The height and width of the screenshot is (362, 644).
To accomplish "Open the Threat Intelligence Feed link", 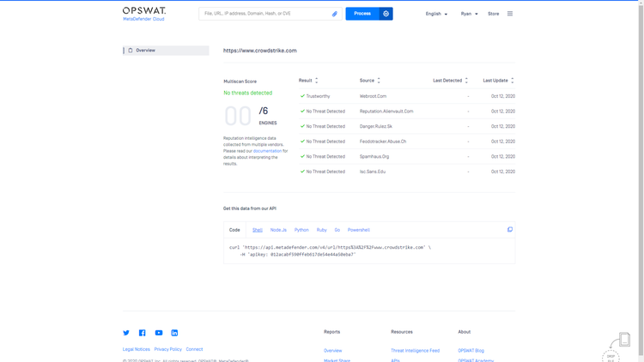I will tap(416, 351).
